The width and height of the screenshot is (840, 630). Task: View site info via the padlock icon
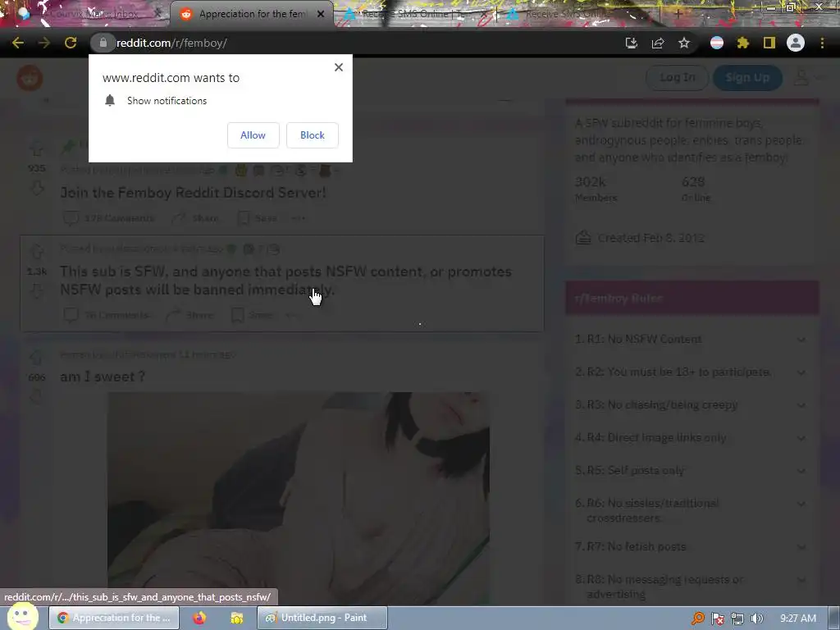(103, 43)
